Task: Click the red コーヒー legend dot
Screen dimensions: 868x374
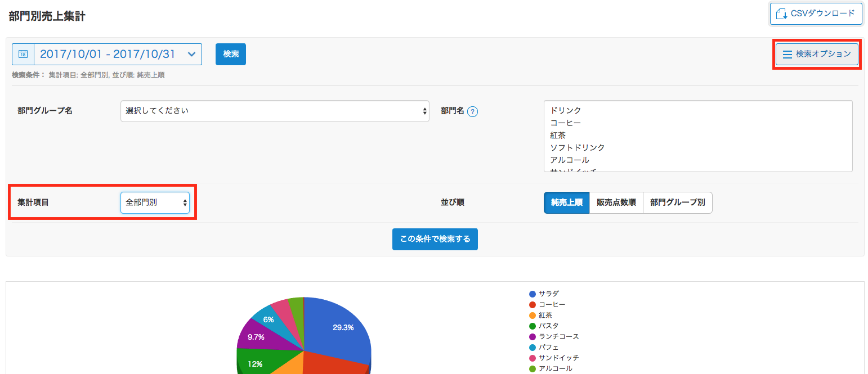Action: pos(532,304)
